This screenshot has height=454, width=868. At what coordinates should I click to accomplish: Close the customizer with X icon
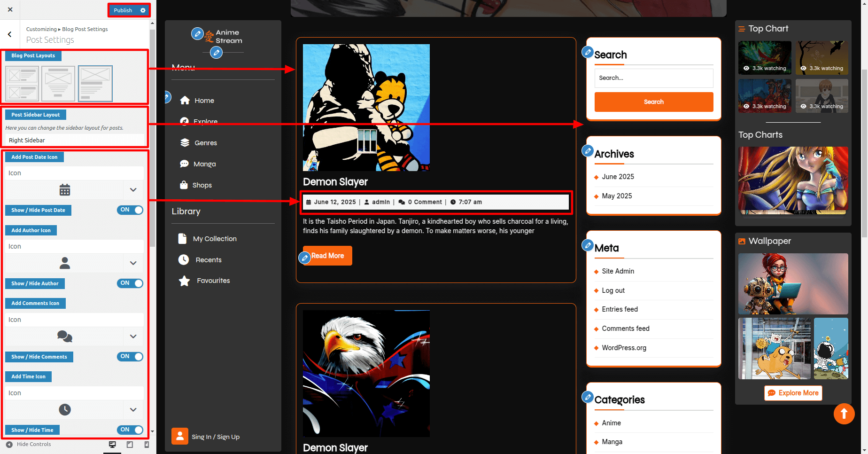(10, 9)
